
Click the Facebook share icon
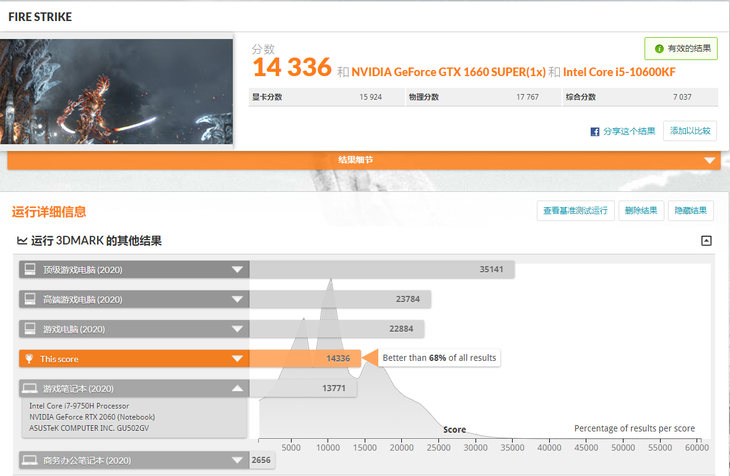tap(595, 132)
